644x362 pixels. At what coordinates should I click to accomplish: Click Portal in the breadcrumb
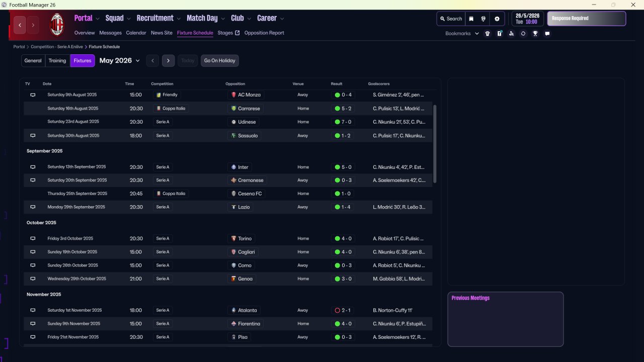19,47
